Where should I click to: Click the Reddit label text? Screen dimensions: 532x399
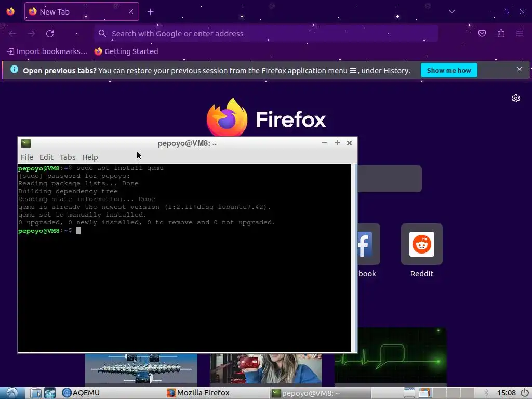pos(422,274)
